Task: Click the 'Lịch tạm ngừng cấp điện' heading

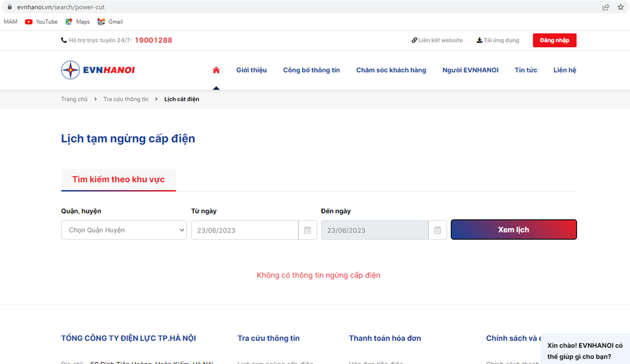Action: [128, 138]
